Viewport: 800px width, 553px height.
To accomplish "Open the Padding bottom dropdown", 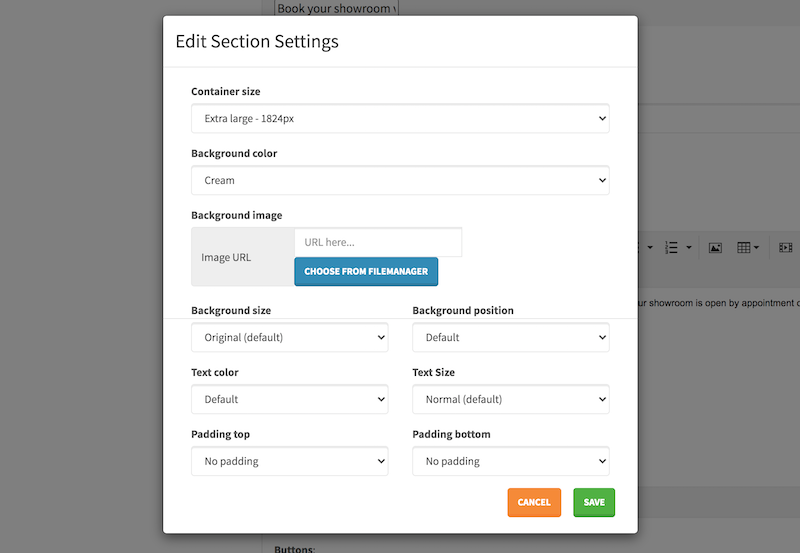I will click(x=511, y=461).
